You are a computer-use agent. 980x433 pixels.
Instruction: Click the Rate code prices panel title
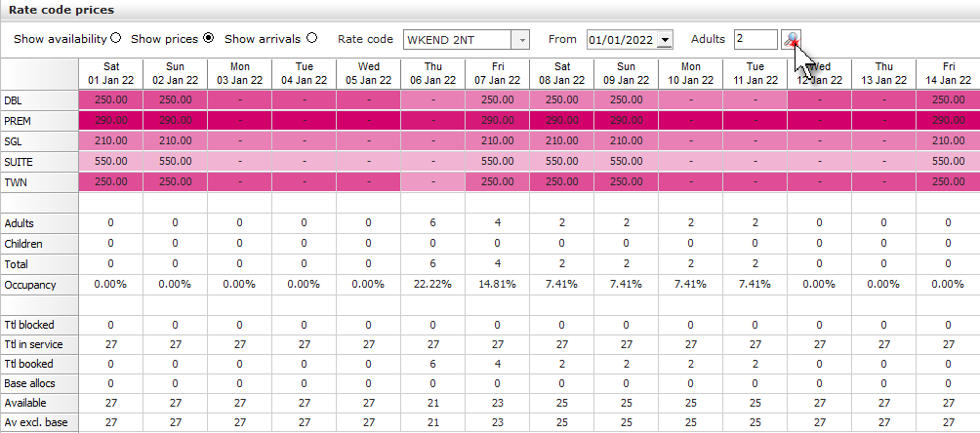(x=61, y=10)
